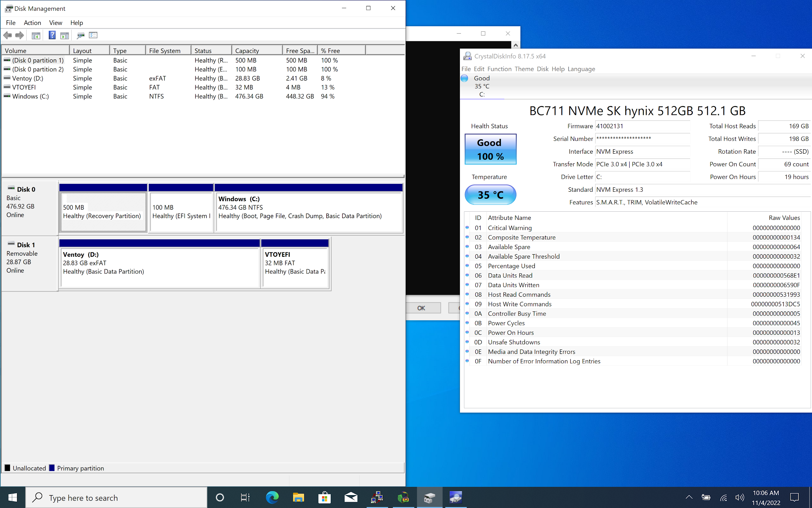Viewport: 812px width, 508px height.
Task: Open the Theme menu in CrystalDiskInfo
Action: (x=524, y=69)
